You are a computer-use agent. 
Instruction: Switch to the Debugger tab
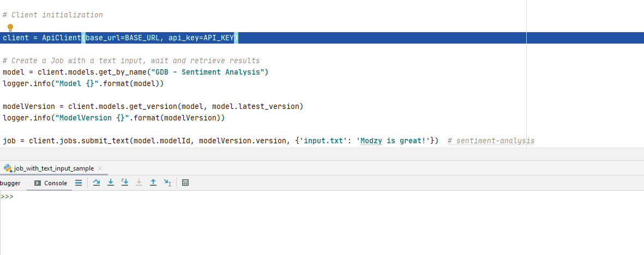[10, 183]
